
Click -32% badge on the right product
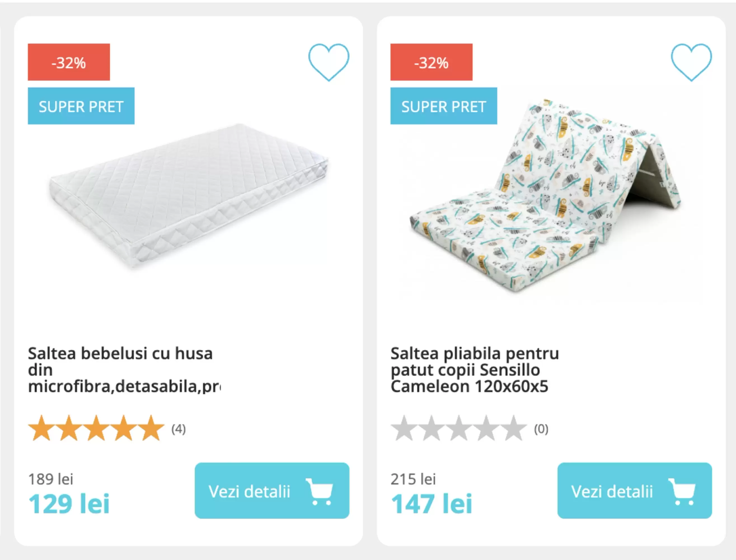(x=431, y=62)
